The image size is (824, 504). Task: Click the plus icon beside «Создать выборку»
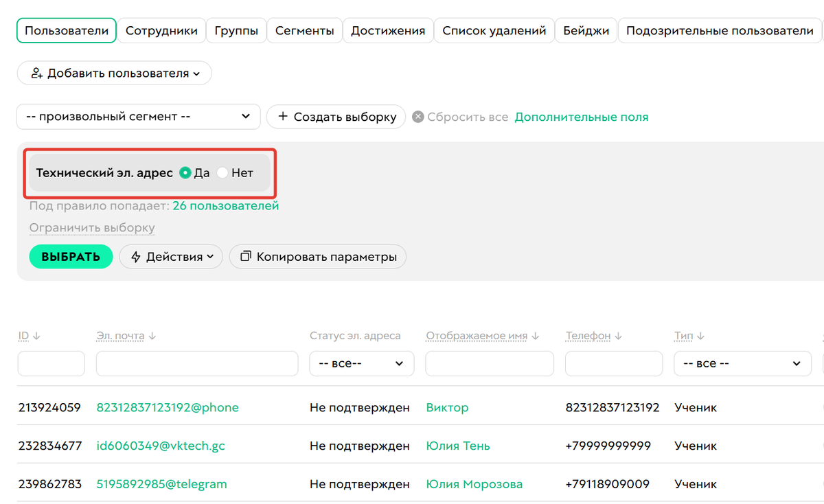[x=284, y=117]
